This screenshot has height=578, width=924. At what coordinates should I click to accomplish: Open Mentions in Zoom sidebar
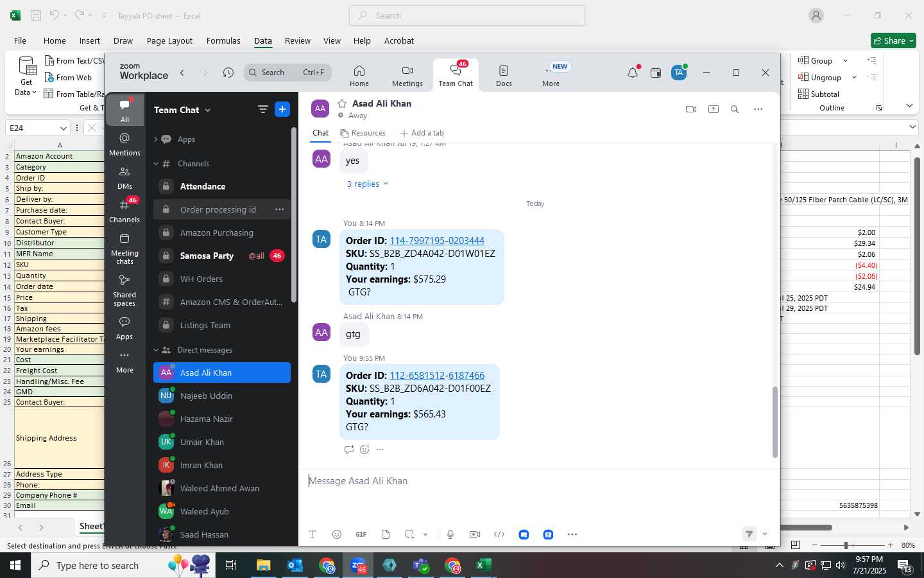pyautogui.click(x=124, y=144)
